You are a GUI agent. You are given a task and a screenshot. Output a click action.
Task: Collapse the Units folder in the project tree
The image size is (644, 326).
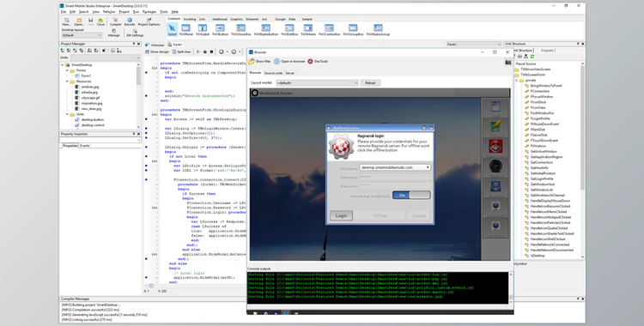tap(67, 114)
